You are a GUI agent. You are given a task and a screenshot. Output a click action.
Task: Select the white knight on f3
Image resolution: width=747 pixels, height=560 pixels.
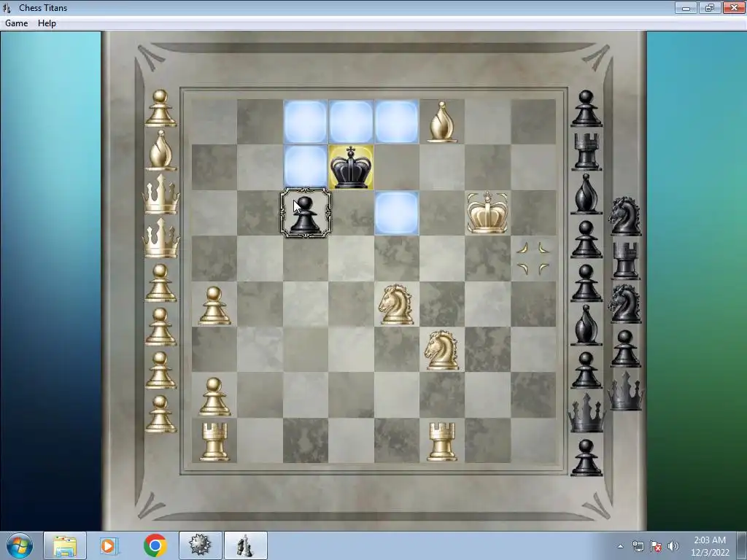441,350
